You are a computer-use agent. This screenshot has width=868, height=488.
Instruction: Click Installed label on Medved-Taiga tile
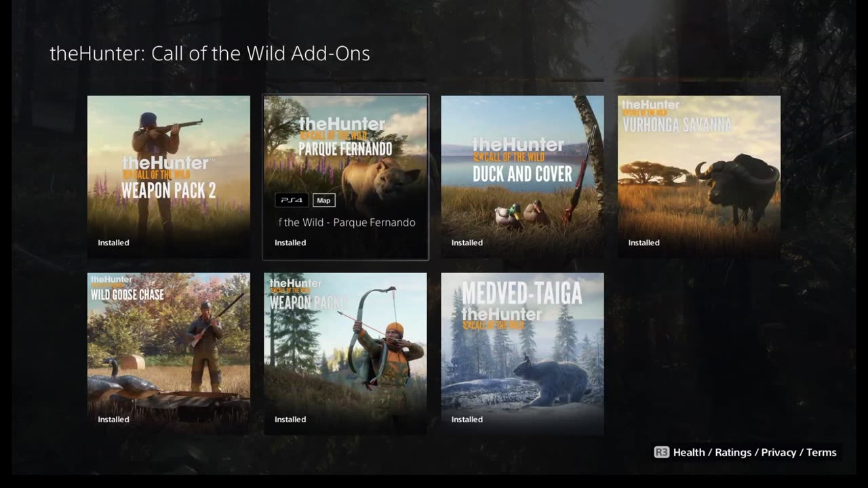click(467, 420)
